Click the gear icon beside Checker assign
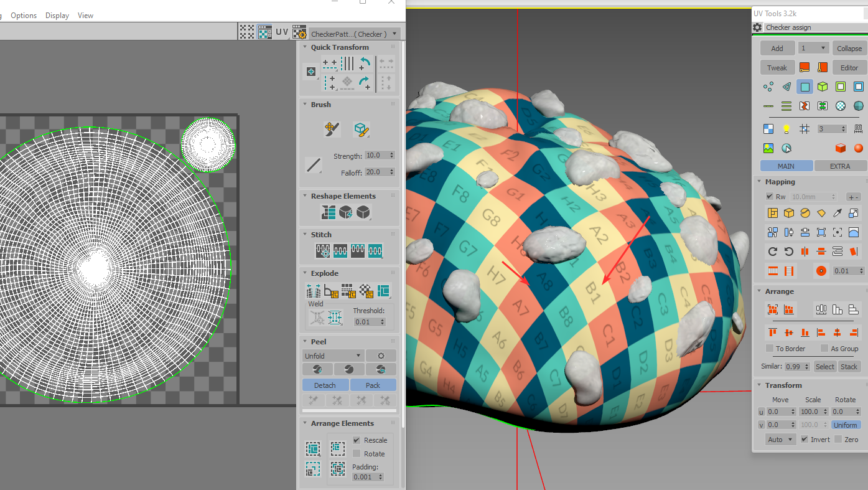868x490 pixels. 757,27
